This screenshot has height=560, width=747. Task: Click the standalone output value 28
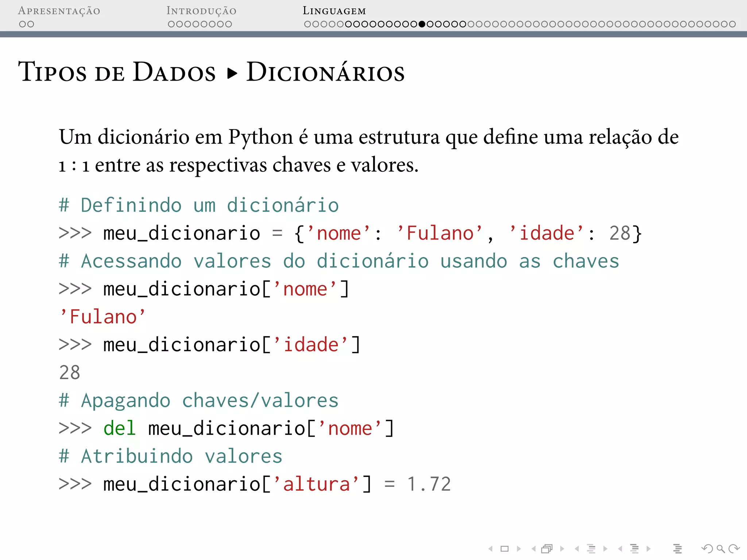tap(70, 373)
